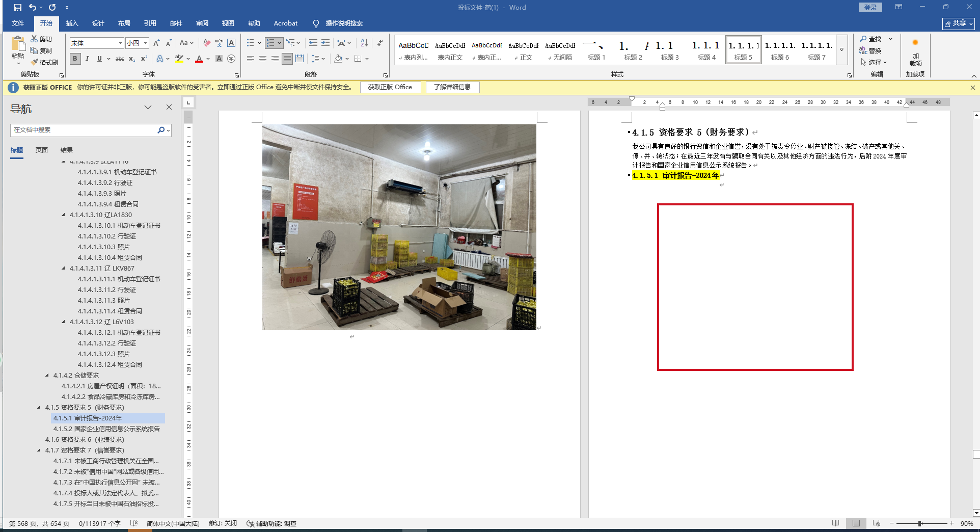Apply paragraph shading with the paint bucket
Image resolution: width=980 pixels, height=532 pixels.
pyautogui.click(x=338, y=59)
